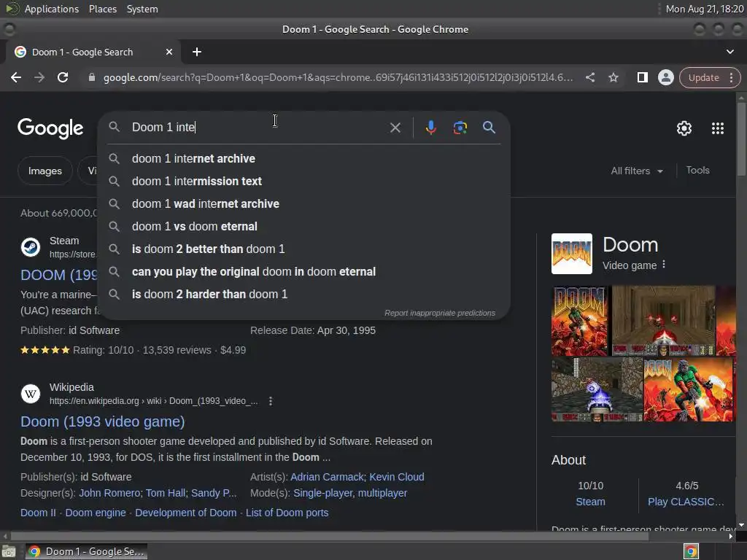Click the Steam result favicon

click(x=31, y=247)
